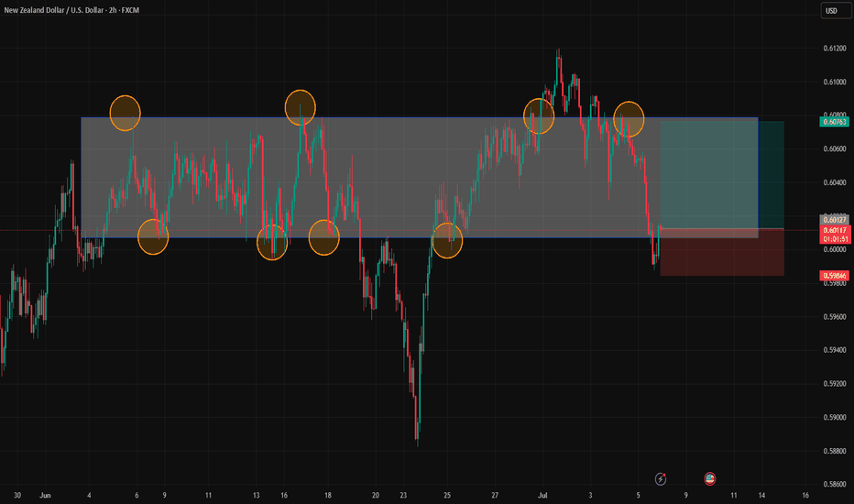Image resolution: width=854 pixels, height=504 pixels.
Task: Click the 0.58800 price axis label
Action: [x=835, y=451]
